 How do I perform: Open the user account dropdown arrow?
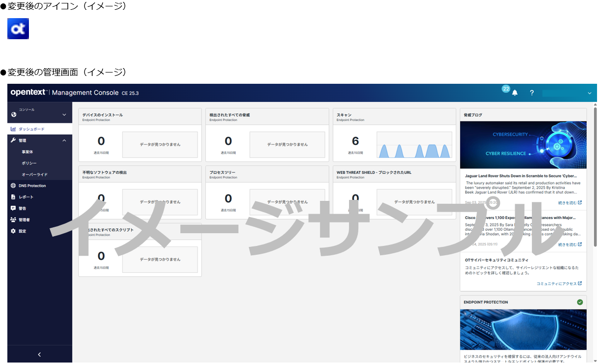pos(589,93)
